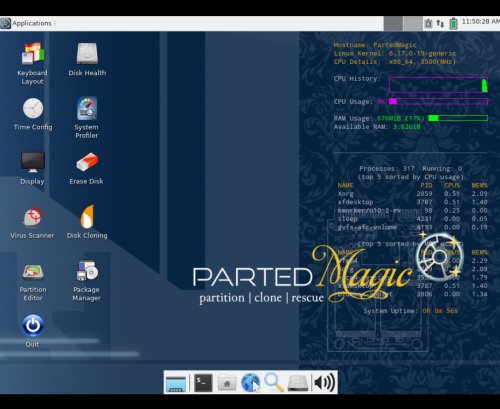500x409 pixels.
Task: Click the green battery tray icon
Action: coord(453,23)
